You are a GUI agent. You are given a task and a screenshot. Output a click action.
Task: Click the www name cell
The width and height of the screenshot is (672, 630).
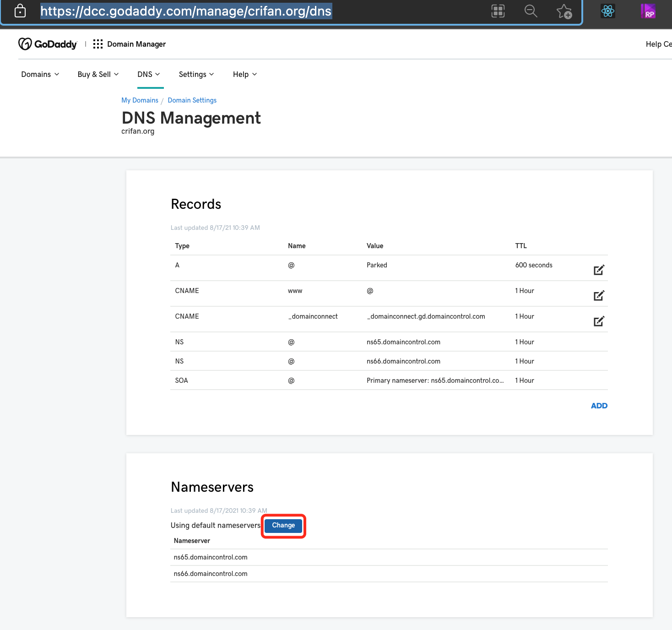[x=295, y=291]
